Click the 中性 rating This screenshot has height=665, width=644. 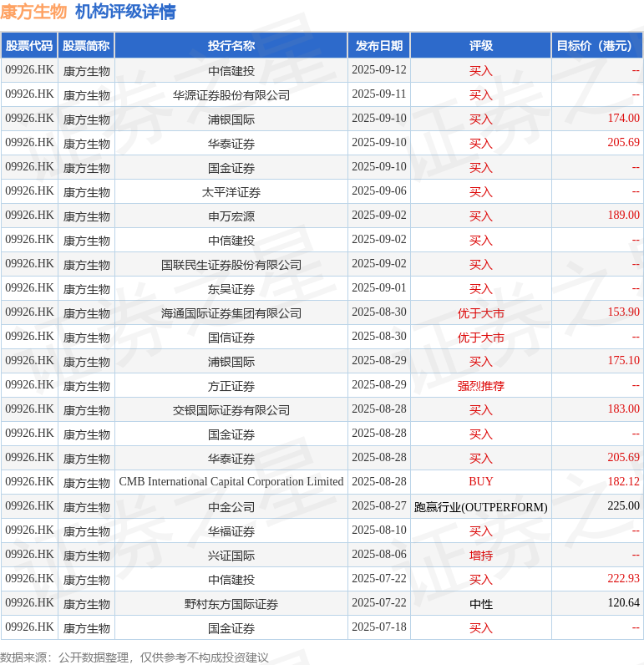481,603
